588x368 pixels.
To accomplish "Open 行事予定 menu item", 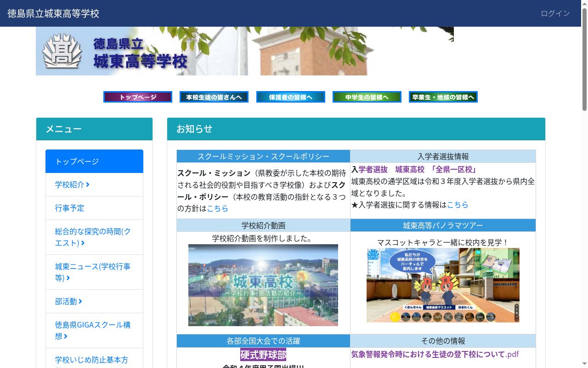I will (94, 208).
